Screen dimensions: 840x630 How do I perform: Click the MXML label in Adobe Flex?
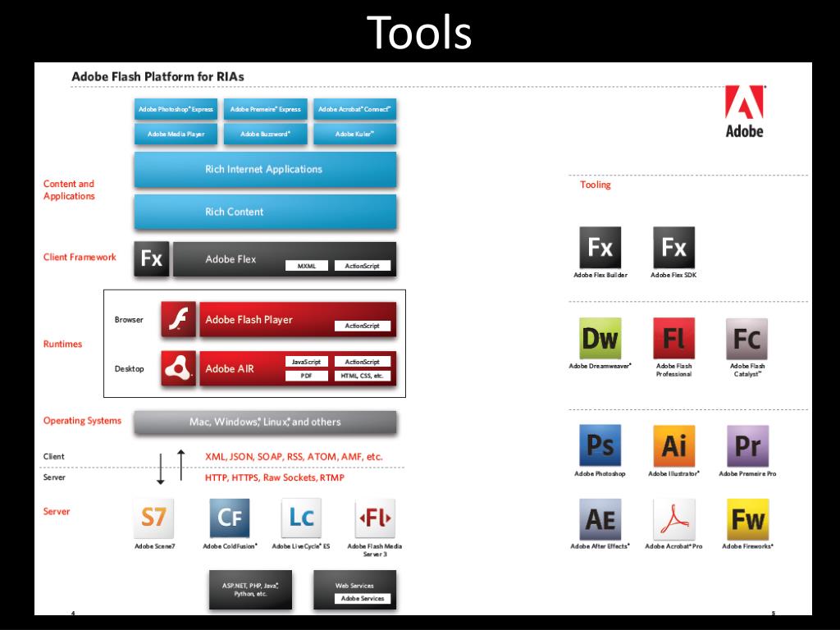307,266
